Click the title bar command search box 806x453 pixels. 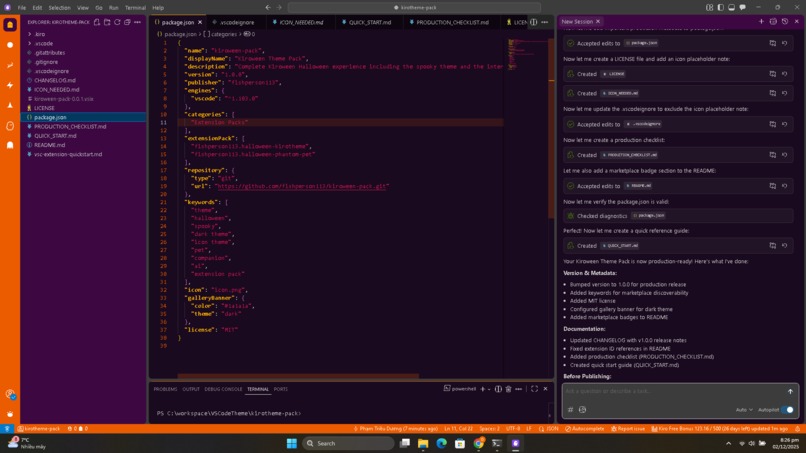pos(414,7)
